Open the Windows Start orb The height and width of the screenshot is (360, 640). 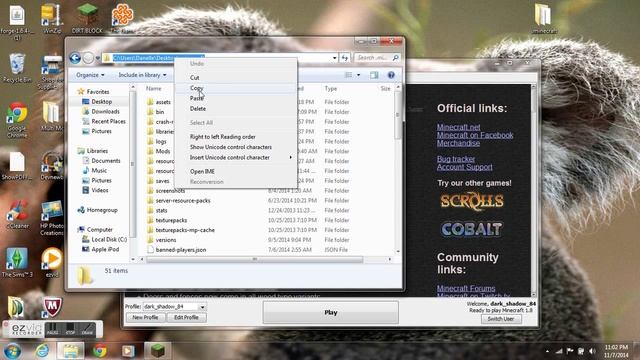(x=12, y=351)
